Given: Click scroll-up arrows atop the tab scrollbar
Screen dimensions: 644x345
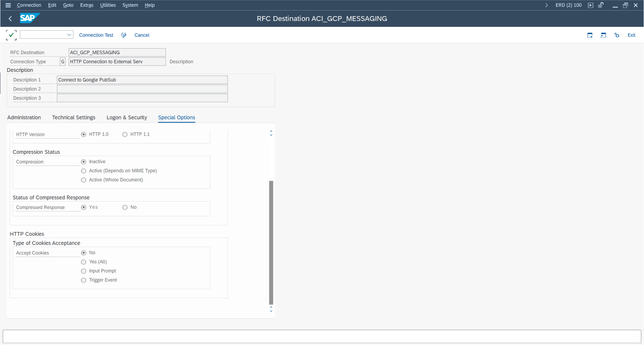Looking at the screenshot, I should (x=271, y=133).
